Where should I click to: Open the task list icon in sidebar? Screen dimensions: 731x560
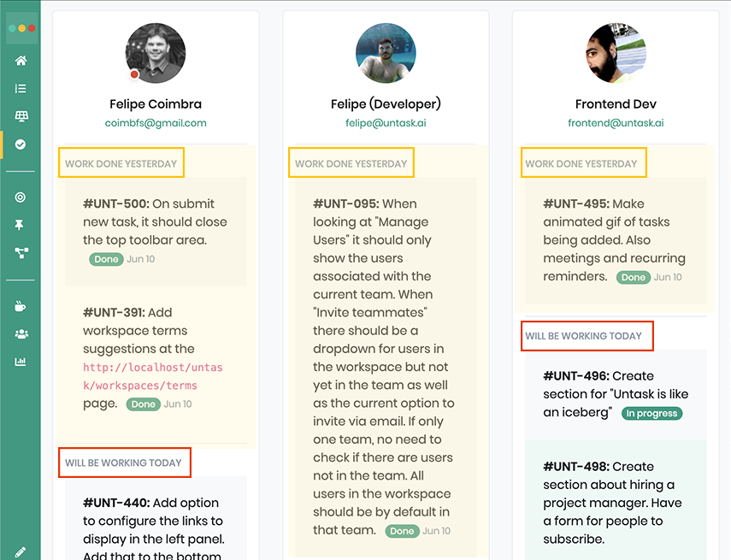coord(21,88)
